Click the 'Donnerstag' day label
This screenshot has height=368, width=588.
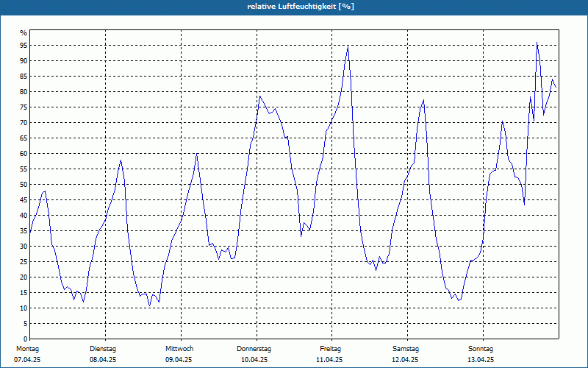[x=254, y=349]
